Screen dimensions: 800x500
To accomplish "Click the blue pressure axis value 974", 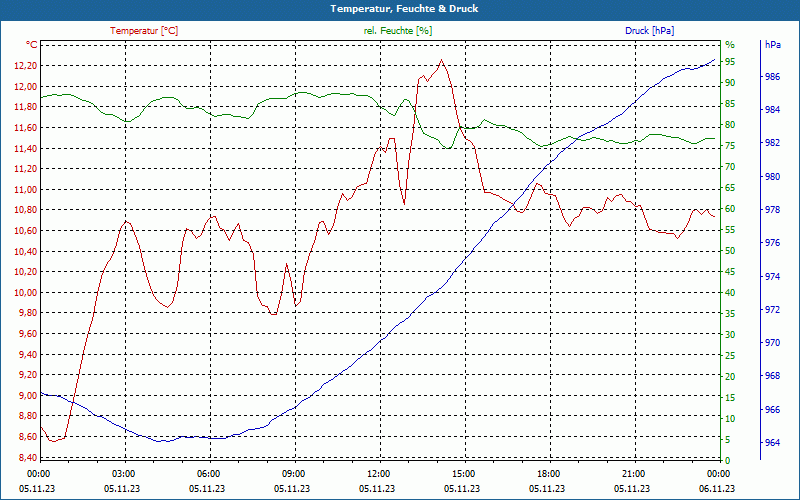I will point(773,277).
